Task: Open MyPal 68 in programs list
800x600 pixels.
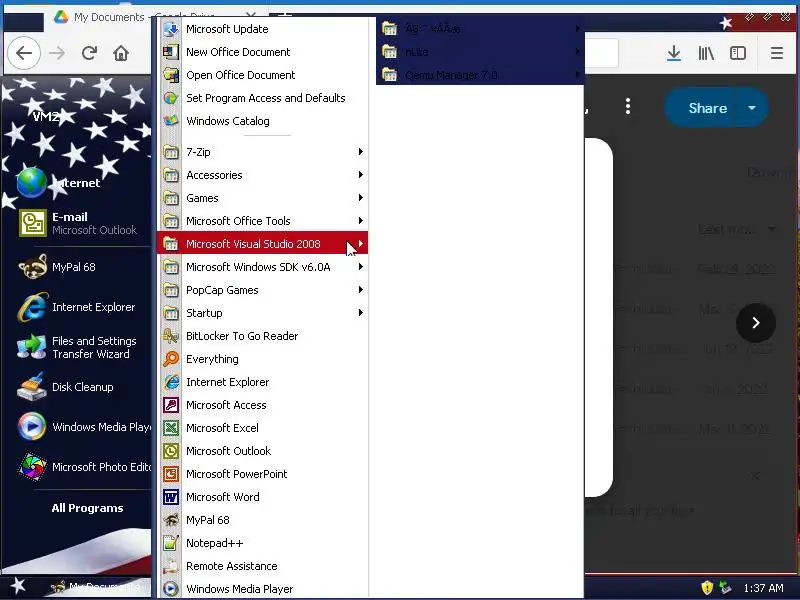Action: tap(262, 520)
